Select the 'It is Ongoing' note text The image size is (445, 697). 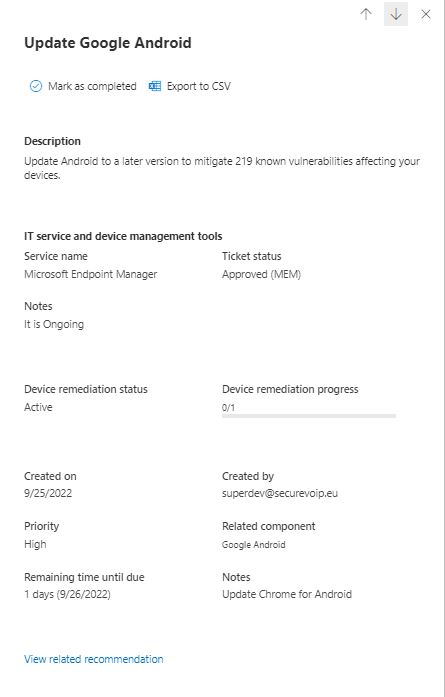[x=54, y=324]
